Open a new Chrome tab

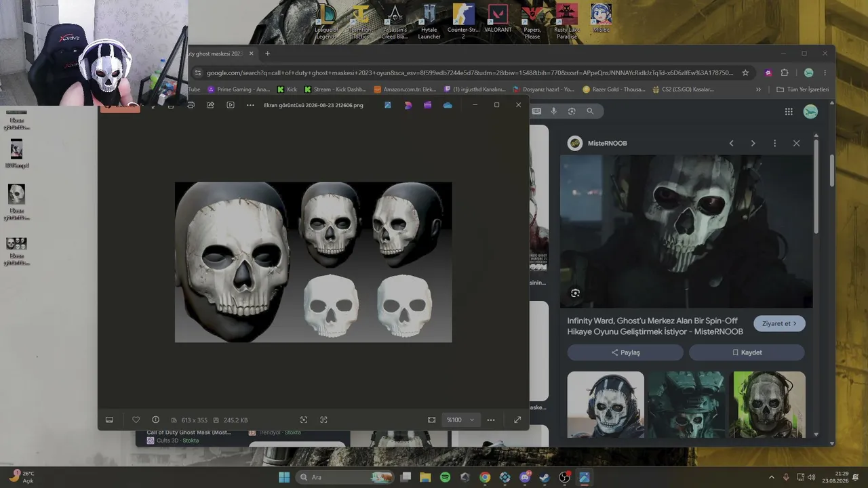pos(267,54)
